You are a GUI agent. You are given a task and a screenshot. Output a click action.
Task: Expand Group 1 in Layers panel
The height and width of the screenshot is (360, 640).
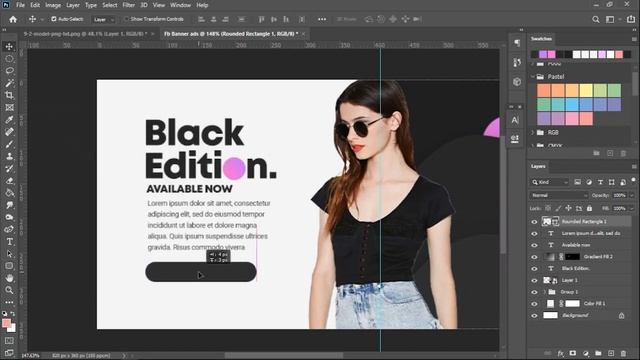click(544, 292)
